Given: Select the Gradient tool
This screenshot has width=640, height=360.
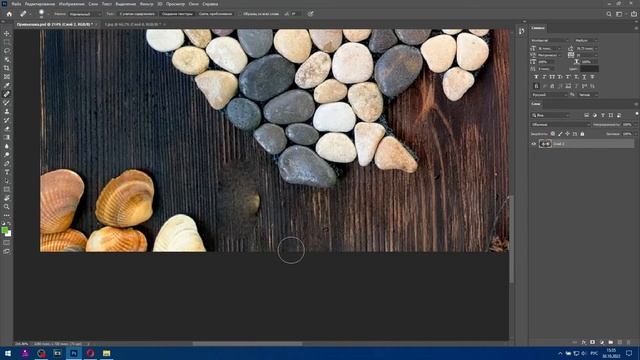Looking at the screenshot, I should click(x=7, y=137).
